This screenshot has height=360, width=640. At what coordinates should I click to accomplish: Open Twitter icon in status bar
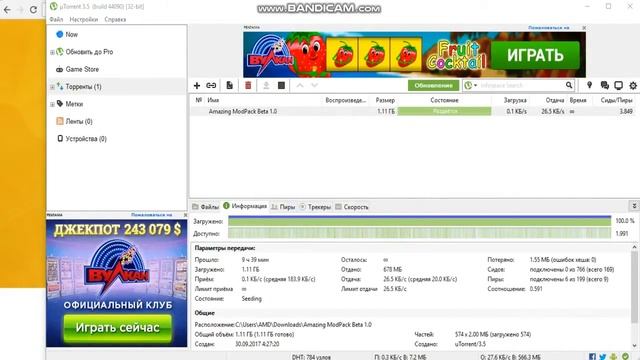[603, 356]
